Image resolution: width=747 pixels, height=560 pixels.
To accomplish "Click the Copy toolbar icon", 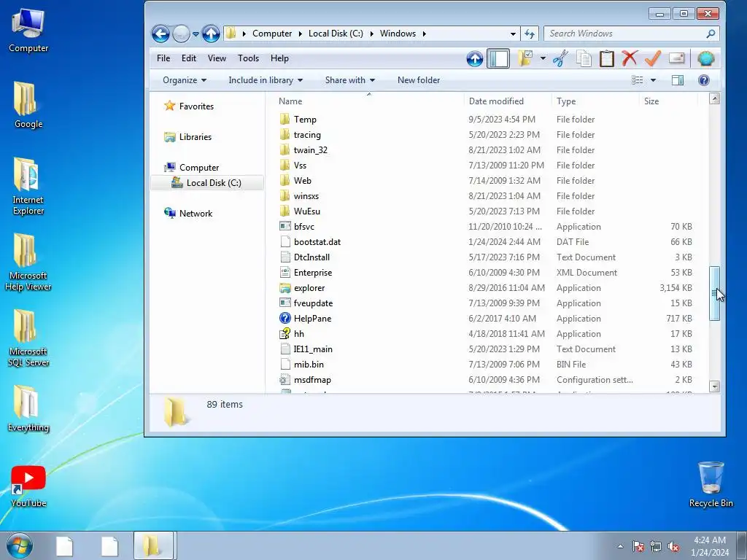I will (x=584, y=58).
